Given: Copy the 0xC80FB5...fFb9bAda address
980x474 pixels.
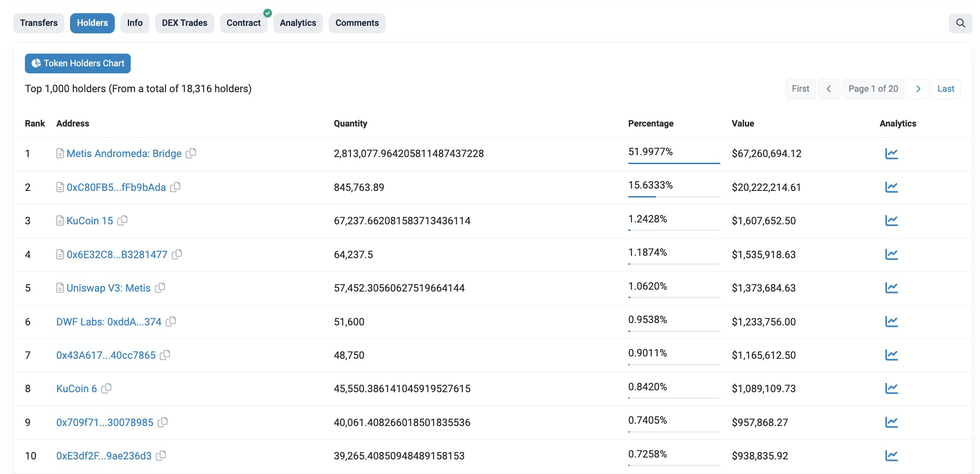Looking at the screenshot, I should pos(175,187).
